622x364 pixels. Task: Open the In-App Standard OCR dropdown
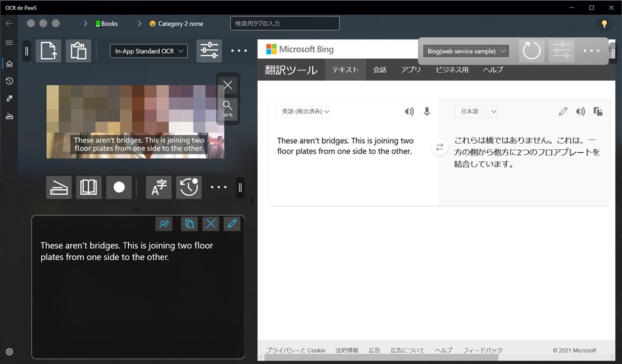[x=149, y=51]
